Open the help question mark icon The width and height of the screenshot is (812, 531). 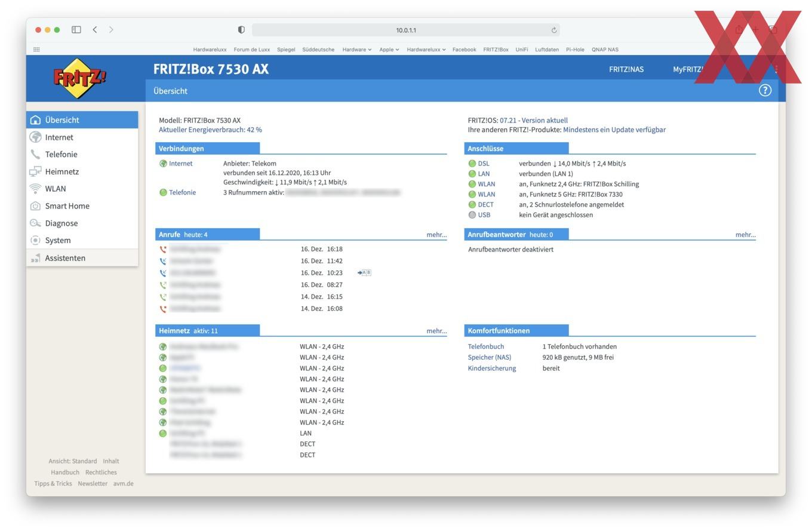tap(765, 90)
